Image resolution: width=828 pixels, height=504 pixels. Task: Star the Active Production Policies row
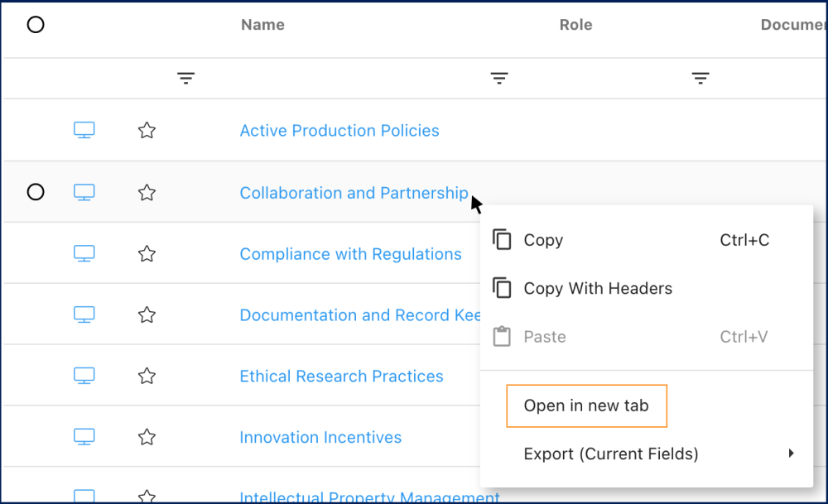point(147,131)
